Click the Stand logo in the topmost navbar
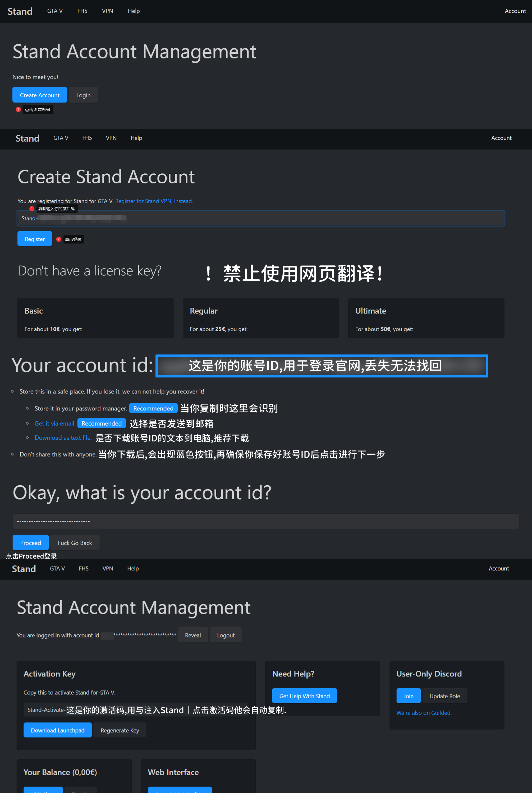The height and width of the screenshot is (793, 532). point(20,11)
